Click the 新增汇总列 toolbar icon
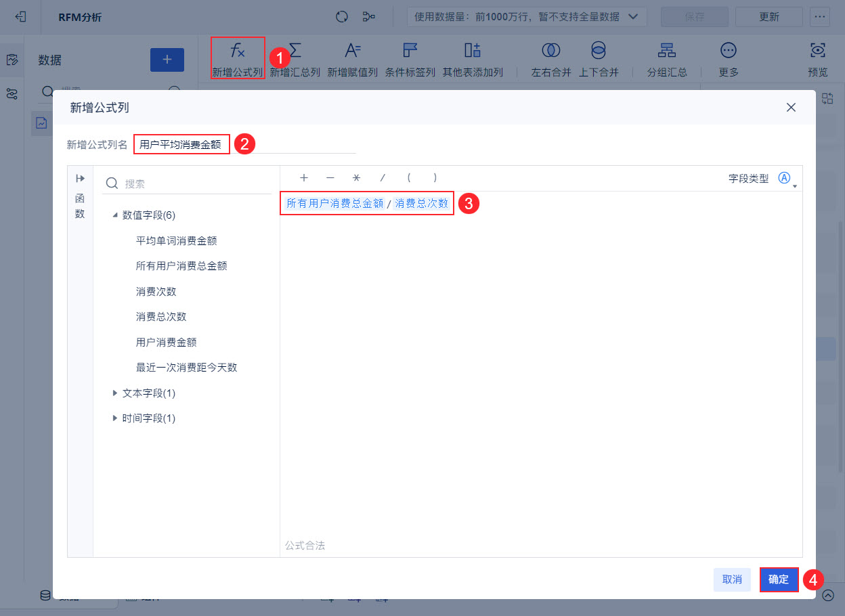This screenshot has height=616, width=845. pyautogui.click(x=295, y=50)
